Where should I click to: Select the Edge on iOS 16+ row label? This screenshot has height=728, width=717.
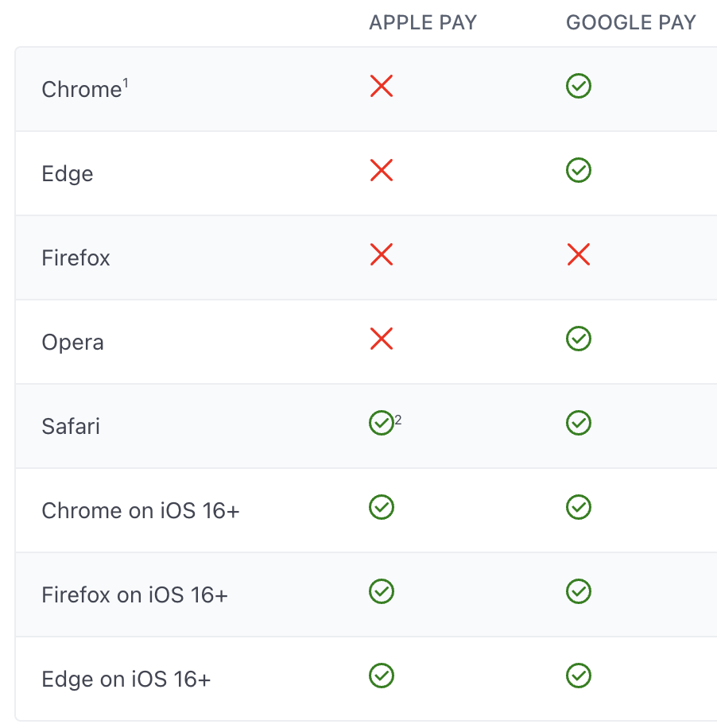point(126,680)
